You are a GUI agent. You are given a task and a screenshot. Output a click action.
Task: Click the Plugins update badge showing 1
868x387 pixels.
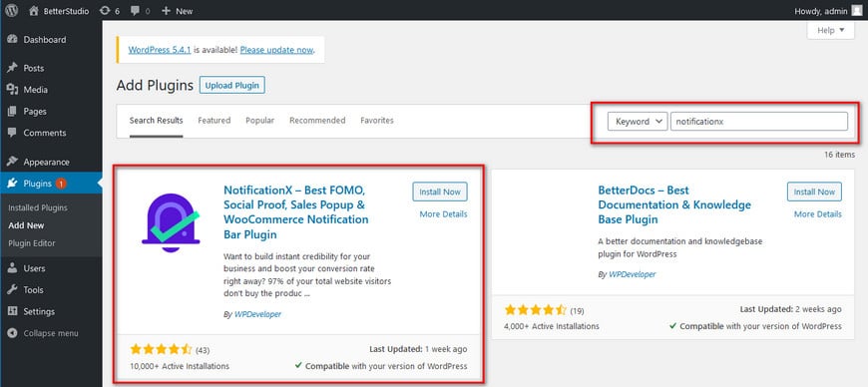tap(61, 184)
